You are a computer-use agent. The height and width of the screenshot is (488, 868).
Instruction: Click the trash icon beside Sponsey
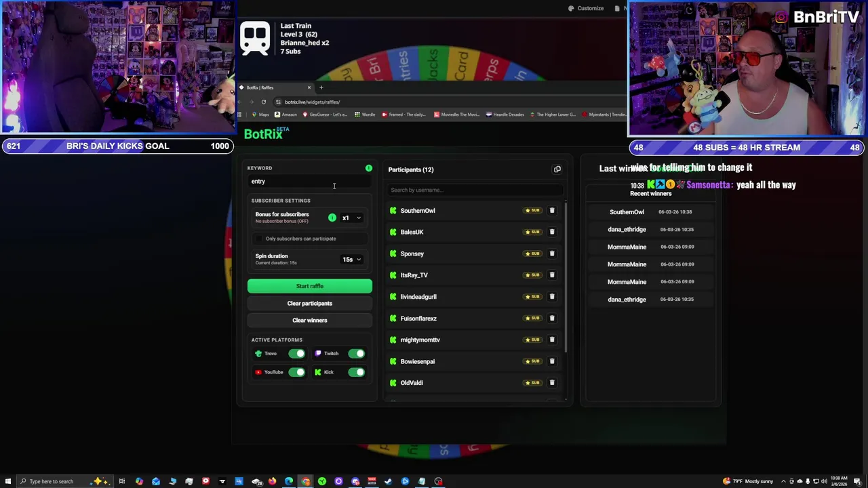(x=552, y=253)
